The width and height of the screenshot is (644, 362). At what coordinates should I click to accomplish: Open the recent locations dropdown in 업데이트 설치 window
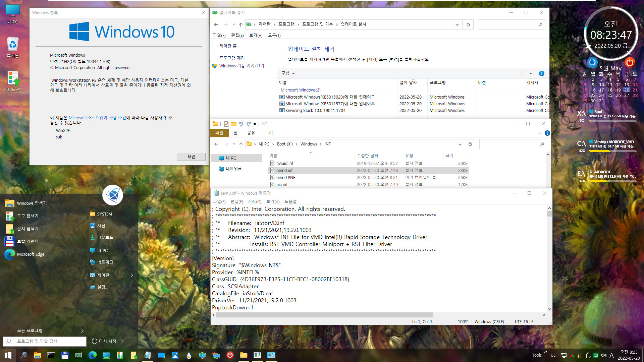234,24
